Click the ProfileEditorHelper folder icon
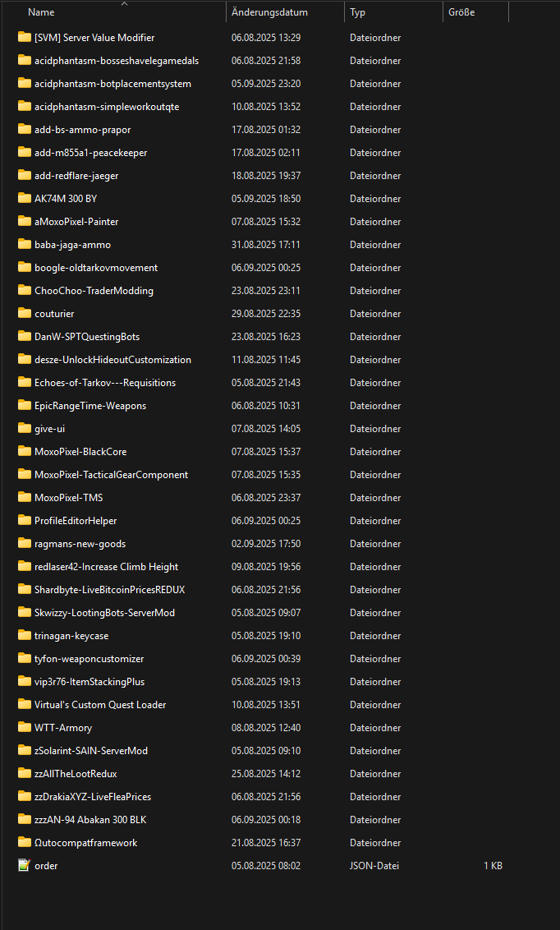 [25, 521]
